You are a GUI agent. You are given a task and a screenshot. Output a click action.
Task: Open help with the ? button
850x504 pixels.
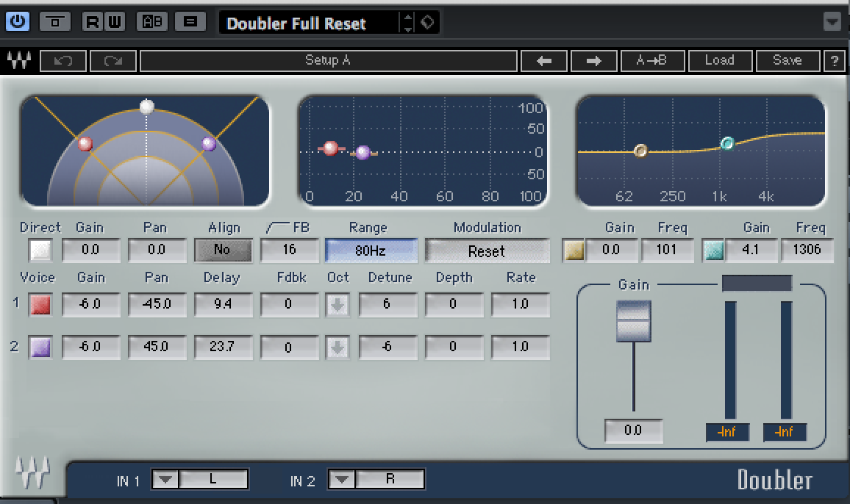click(x=835, y=61)
